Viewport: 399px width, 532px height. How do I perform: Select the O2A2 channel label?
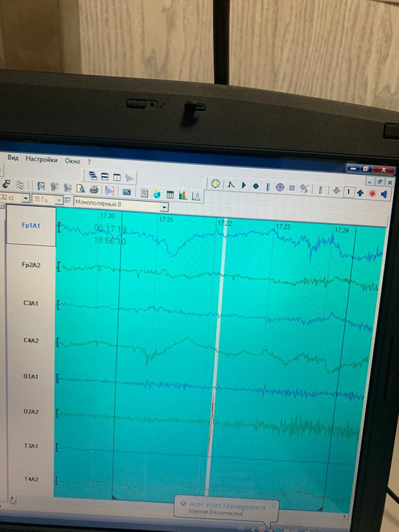point(31,412)
